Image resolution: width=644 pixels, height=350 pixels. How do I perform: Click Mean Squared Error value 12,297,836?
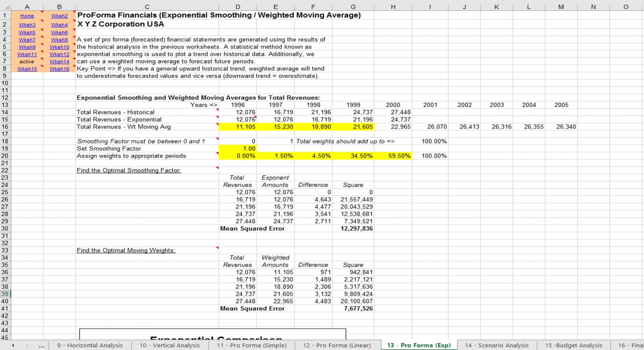pyautogui.click(x=354, y=229)
